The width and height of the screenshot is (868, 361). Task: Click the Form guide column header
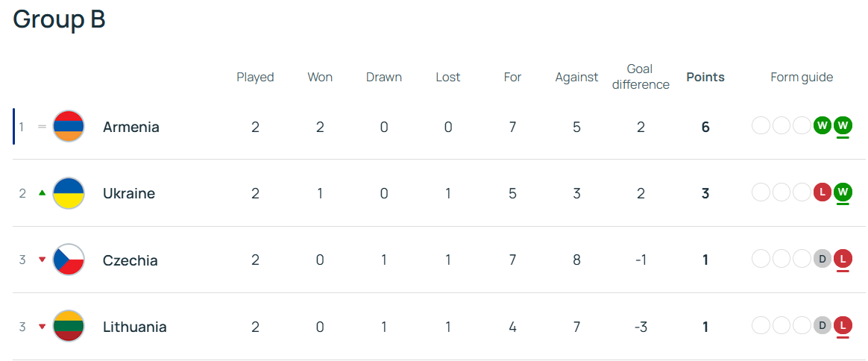pyautogui.click(x=802, y=77)
